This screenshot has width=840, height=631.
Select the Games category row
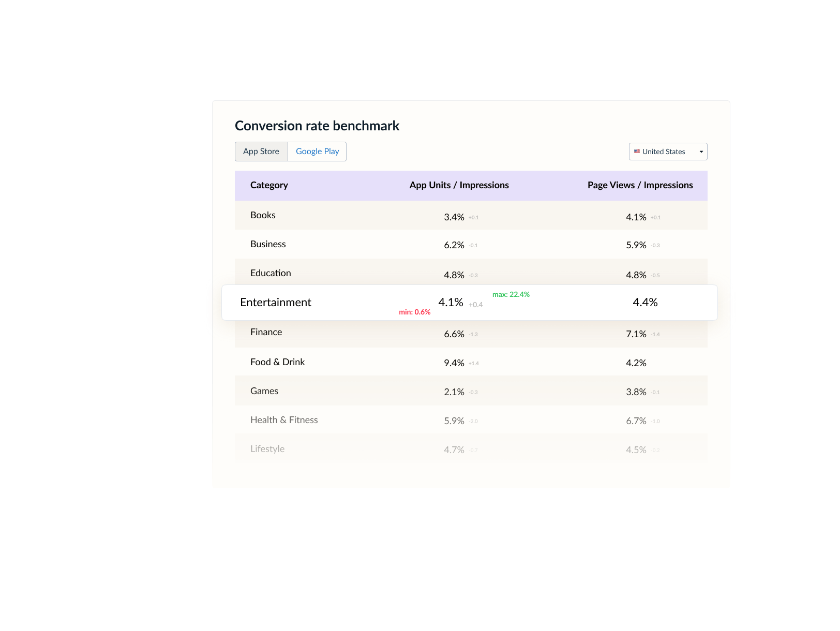[x=264, y=391]
